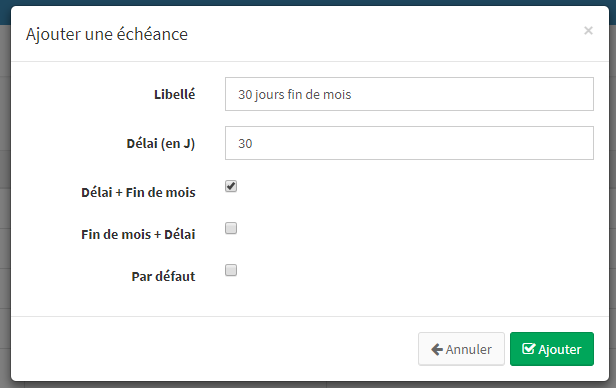Place cursor after the value 30
Image resolution: width=616 pixels, height=388 pixels.
click(253, 144)
